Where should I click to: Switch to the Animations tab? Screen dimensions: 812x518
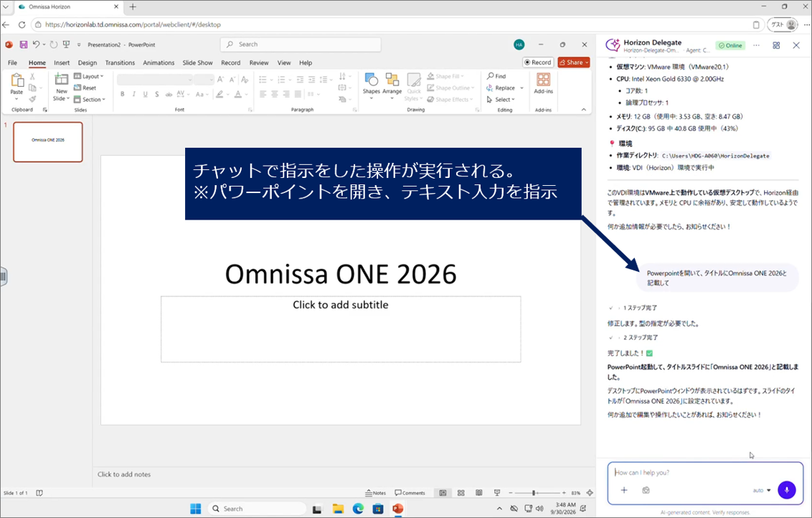[159, 62]
